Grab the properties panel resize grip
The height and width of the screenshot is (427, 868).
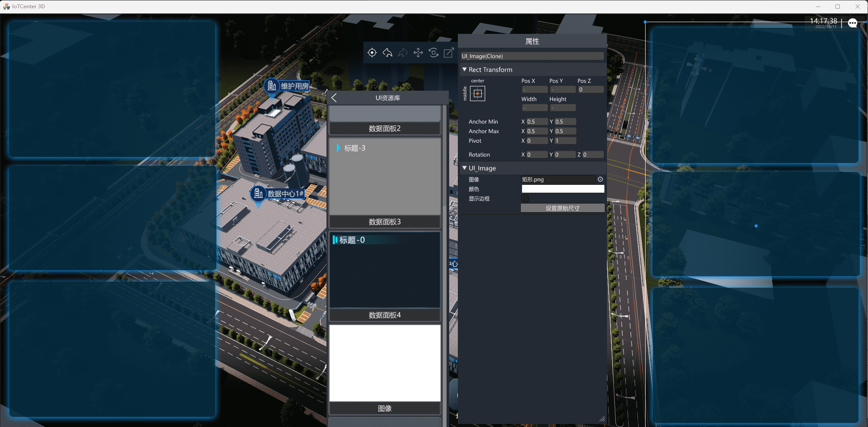(602, 419)
